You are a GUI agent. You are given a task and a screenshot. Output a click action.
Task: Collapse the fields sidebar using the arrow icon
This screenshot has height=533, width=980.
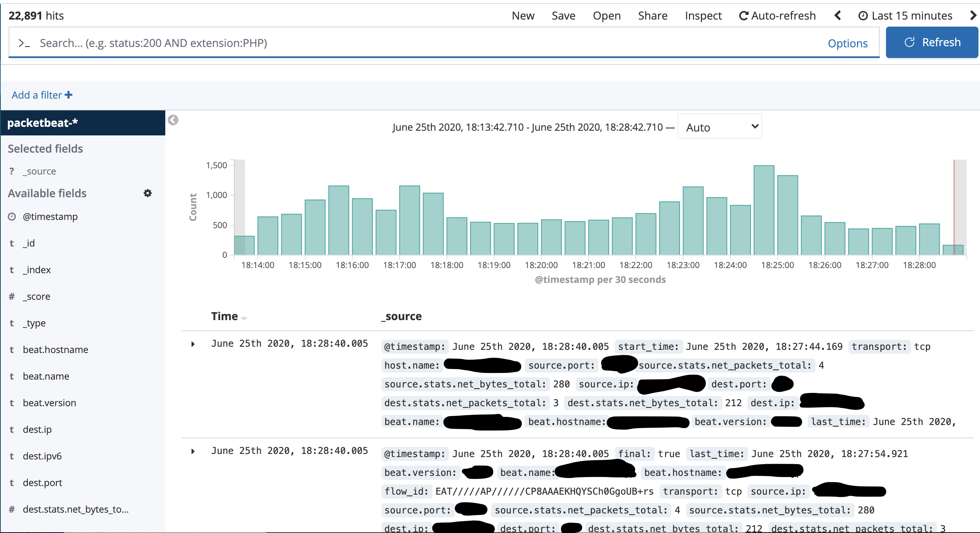[172, 121]
